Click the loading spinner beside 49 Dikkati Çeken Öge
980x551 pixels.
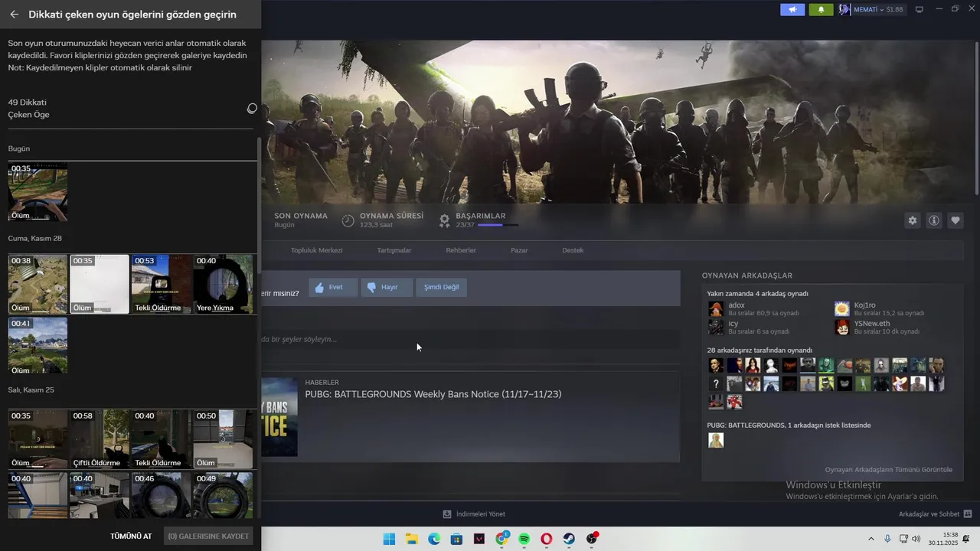252,109
